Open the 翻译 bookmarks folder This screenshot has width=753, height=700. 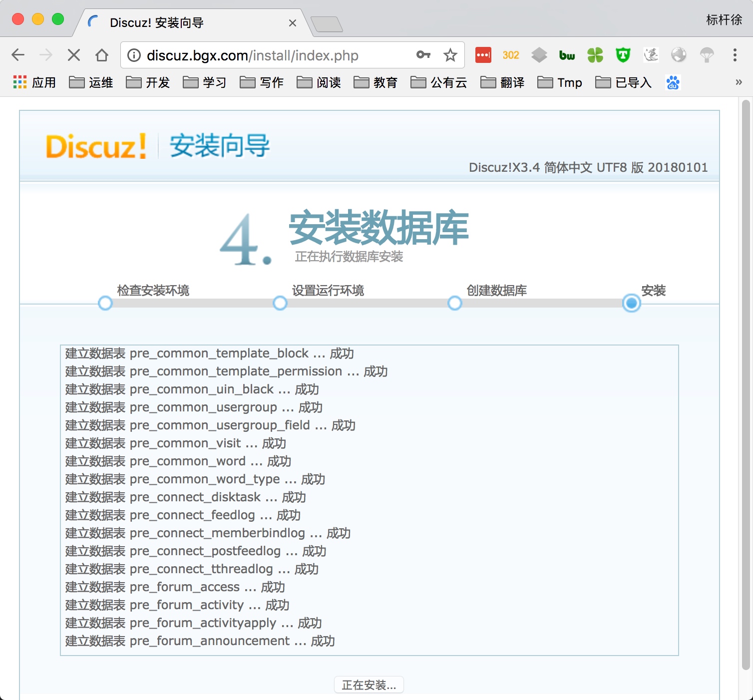click(x=502, y=82)
